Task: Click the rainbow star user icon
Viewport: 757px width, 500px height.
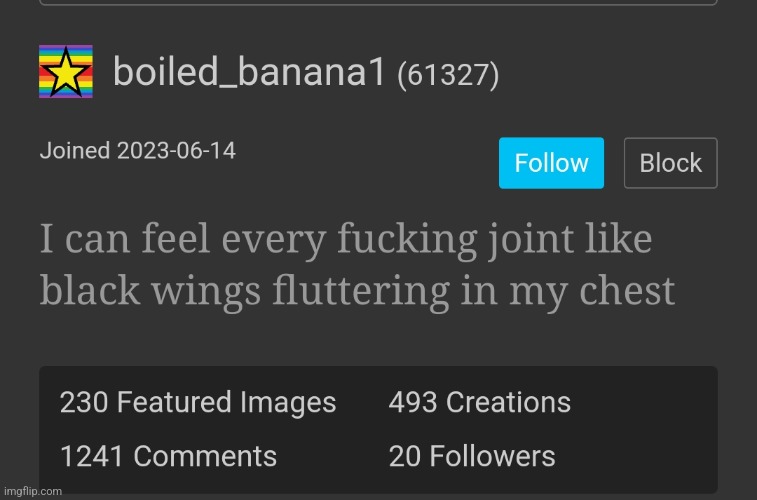Action: (x=66, y=72)
